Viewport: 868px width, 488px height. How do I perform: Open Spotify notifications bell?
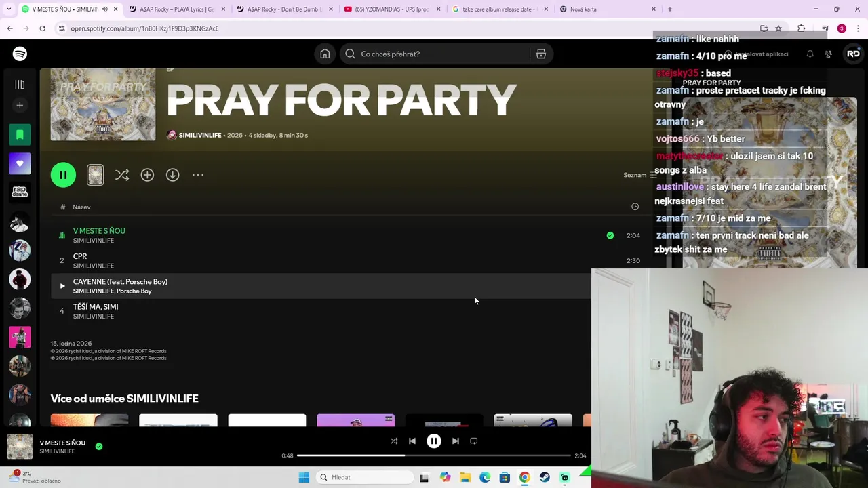(x=810, y=54)
